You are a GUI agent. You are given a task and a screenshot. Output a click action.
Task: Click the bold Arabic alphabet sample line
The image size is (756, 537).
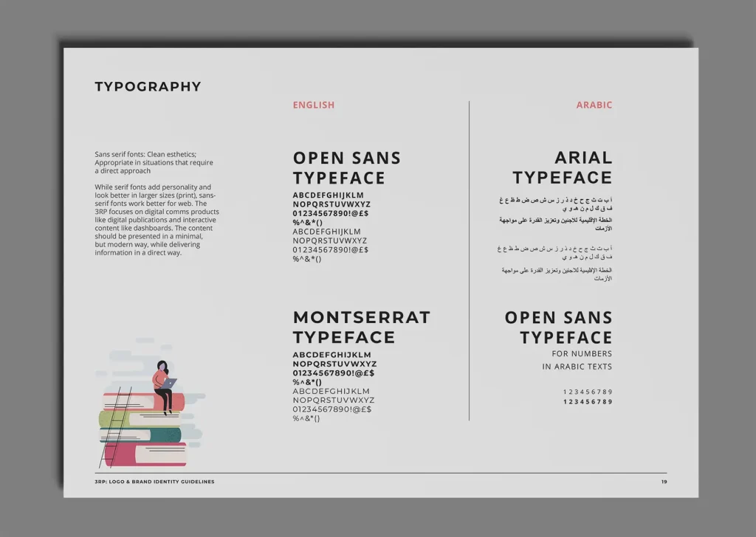click(555, 204)
